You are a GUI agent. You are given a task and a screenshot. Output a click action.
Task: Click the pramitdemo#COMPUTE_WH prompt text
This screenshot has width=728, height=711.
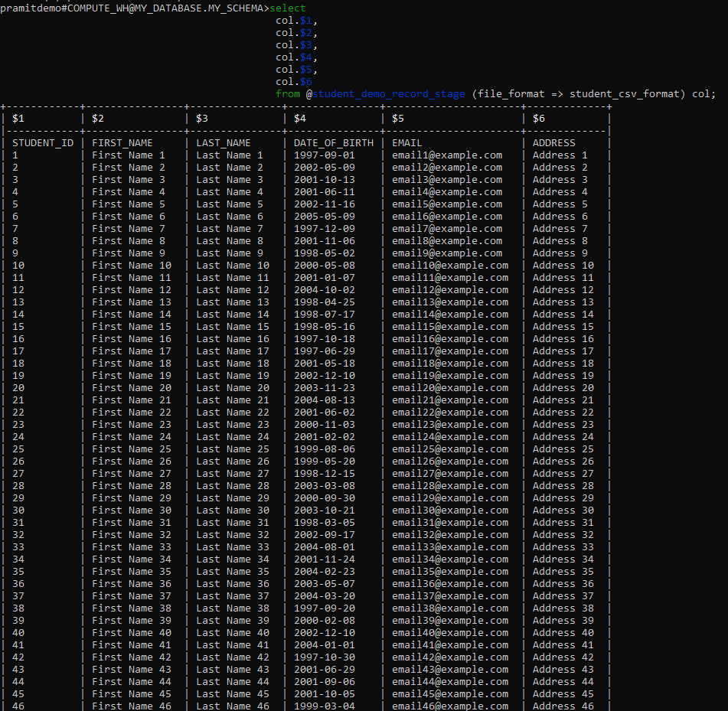click(x=46, y=8)
